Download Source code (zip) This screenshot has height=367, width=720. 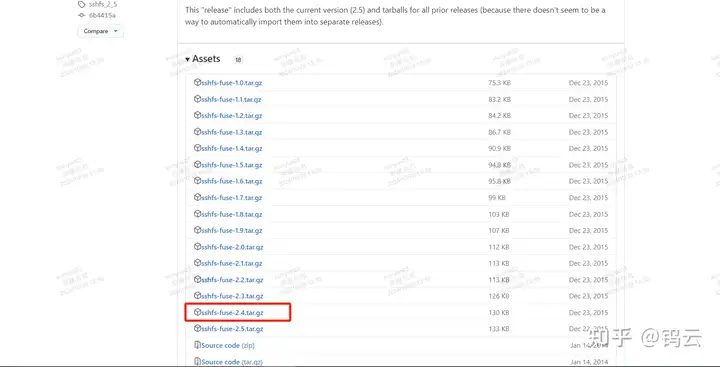(x=228, y=345)
